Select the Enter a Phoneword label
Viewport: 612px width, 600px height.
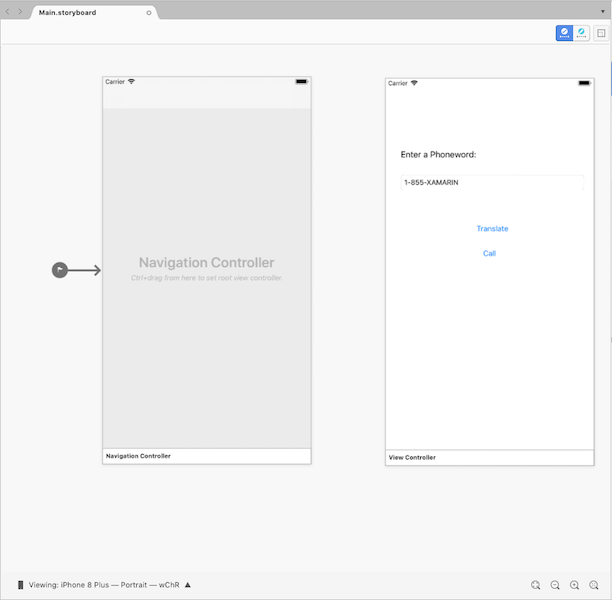tap(438, 155)
